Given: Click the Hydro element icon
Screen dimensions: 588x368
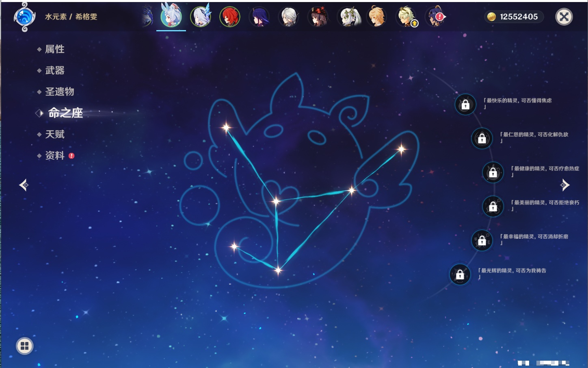Looking at the screenshot, I should tap(24, 17).
